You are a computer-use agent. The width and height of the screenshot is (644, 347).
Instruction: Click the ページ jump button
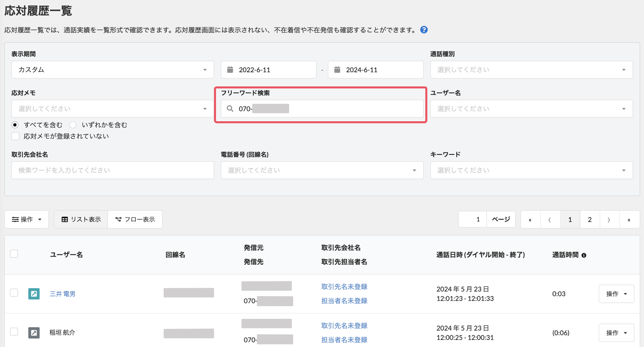point(501,219)
